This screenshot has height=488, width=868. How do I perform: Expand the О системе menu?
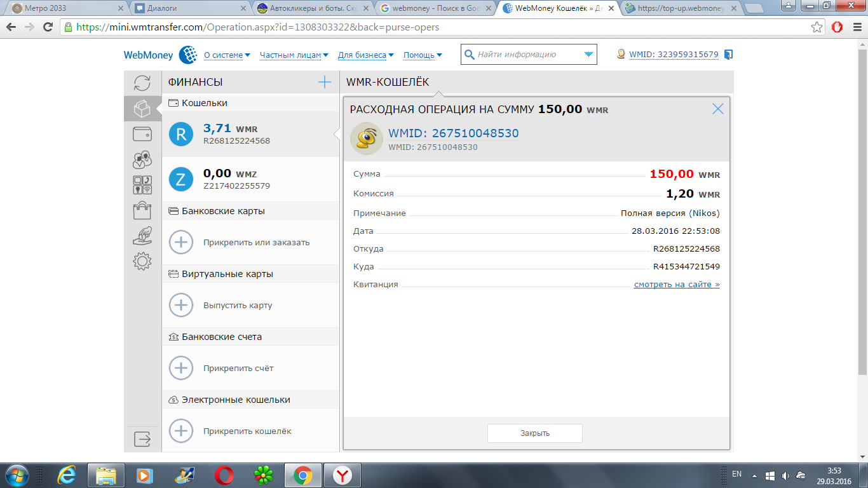coord(227,55)
